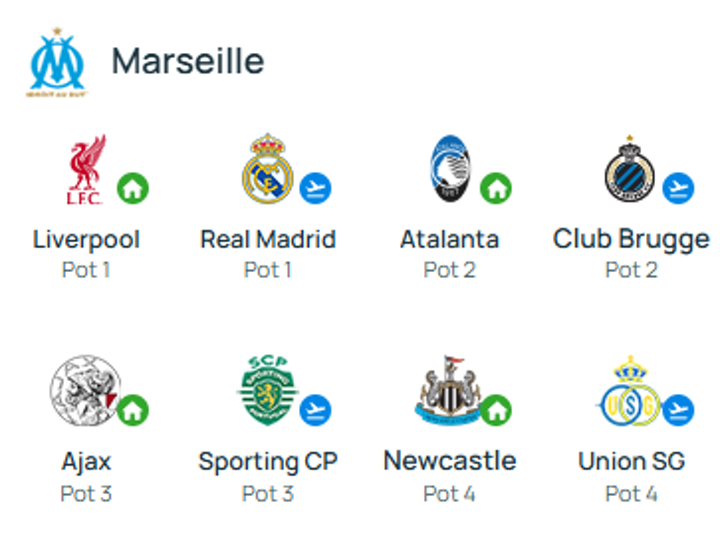Click the Union SG crest
Image resolution: width=720 pixels, height=551 pixels.
click(630, 388)
